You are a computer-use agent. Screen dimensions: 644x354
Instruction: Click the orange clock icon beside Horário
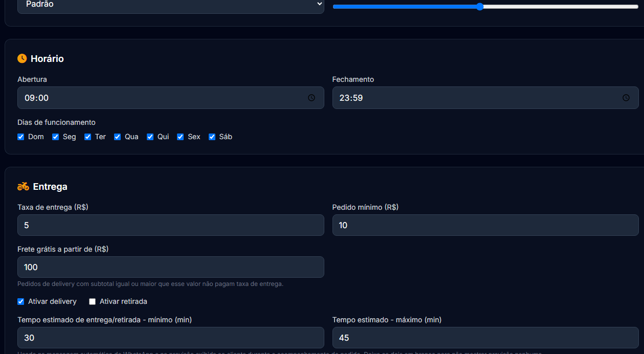click(22, 58)
